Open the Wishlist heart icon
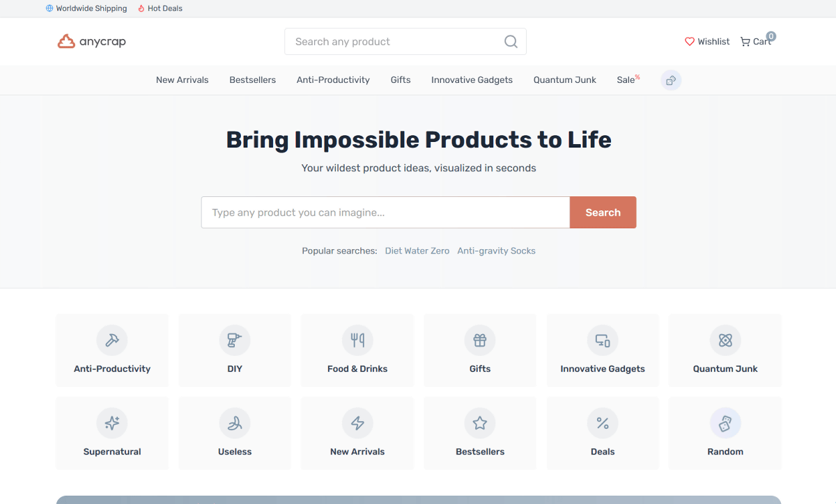This screenshot has width=836, height=504. pos(690,42)
